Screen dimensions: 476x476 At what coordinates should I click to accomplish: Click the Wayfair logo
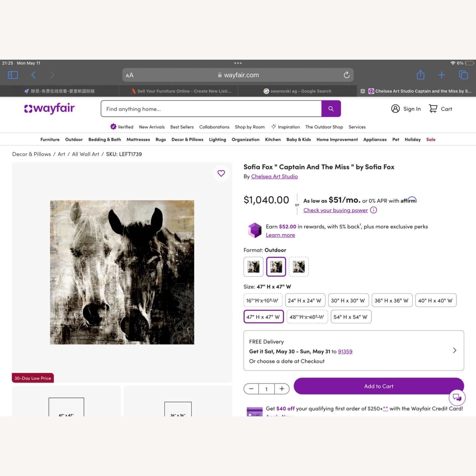50,109
